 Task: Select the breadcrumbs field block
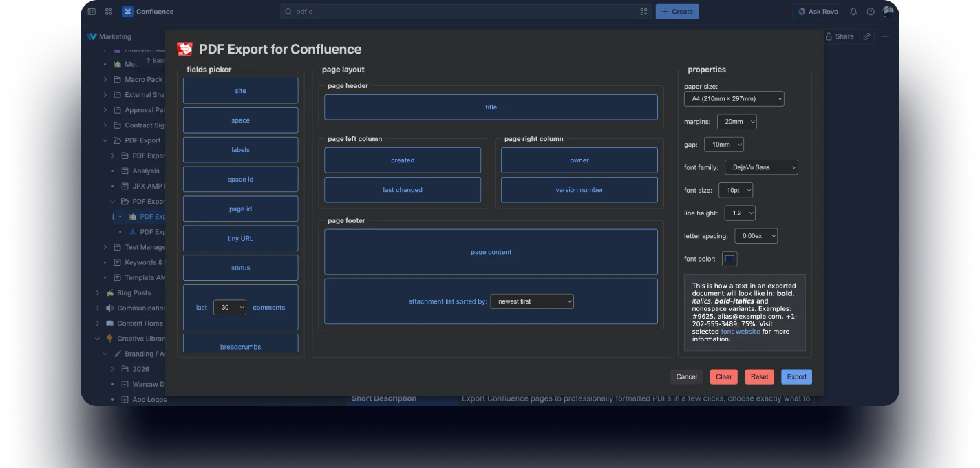point(240,343)
